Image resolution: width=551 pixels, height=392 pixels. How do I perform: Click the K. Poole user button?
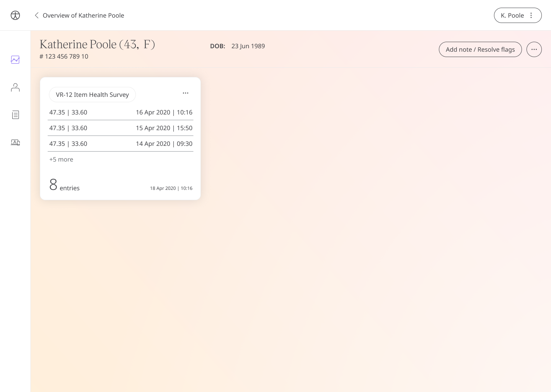click(x=518, y=15)
